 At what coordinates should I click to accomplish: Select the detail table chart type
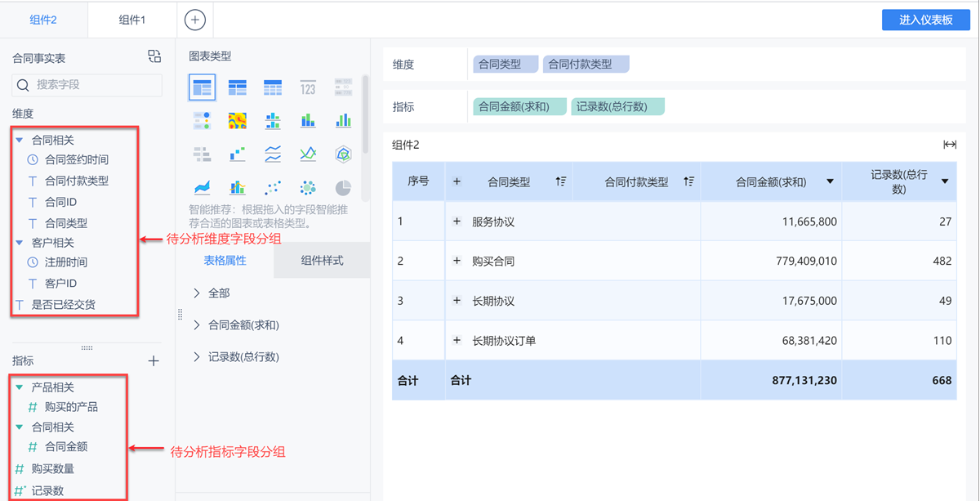coord(273,87)
